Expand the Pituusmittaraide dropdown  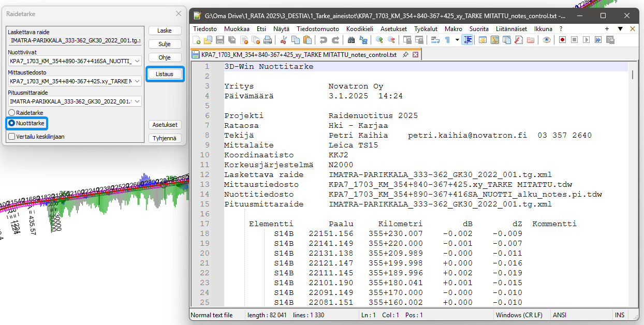(137, 101)
